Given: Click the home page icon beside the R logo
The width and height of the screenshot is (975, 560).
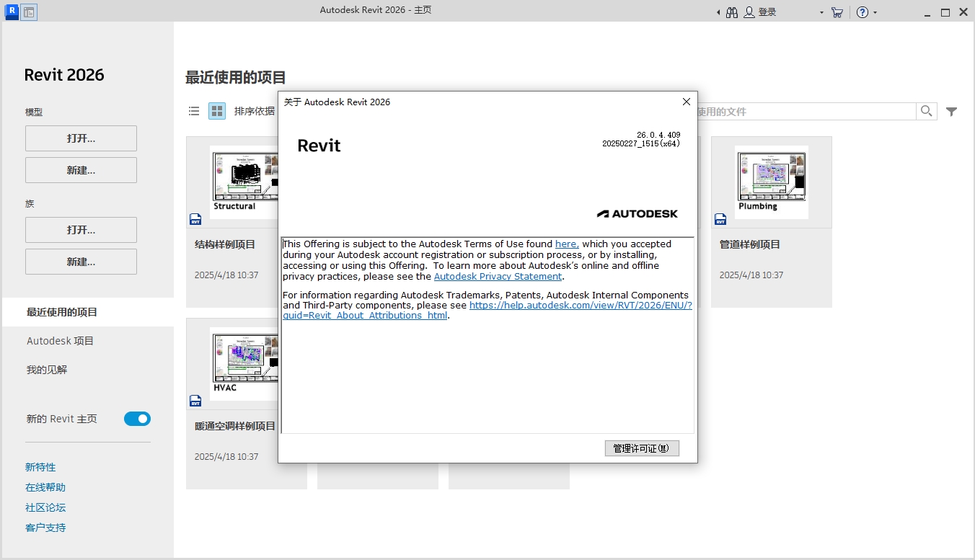Looking at the screenshot, I should pyautogui.click(x=29, y=12).
